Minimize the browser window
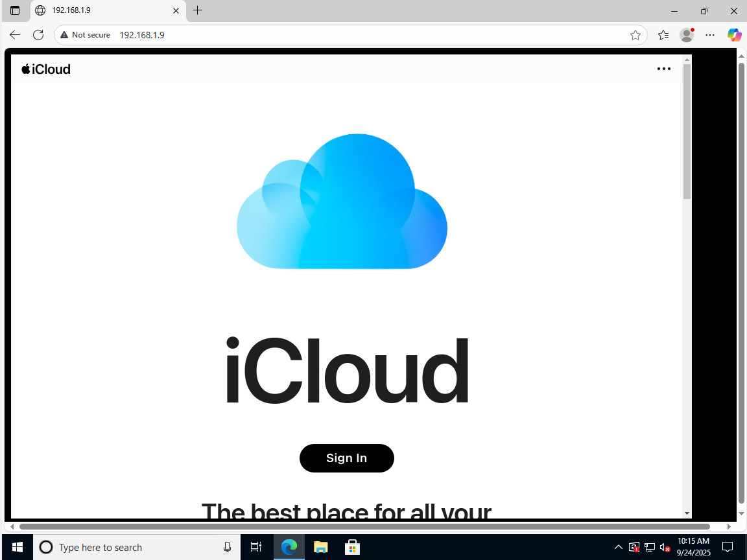Image resolution: width=747 pixels, height=560 pixels. tap(674, 10)
